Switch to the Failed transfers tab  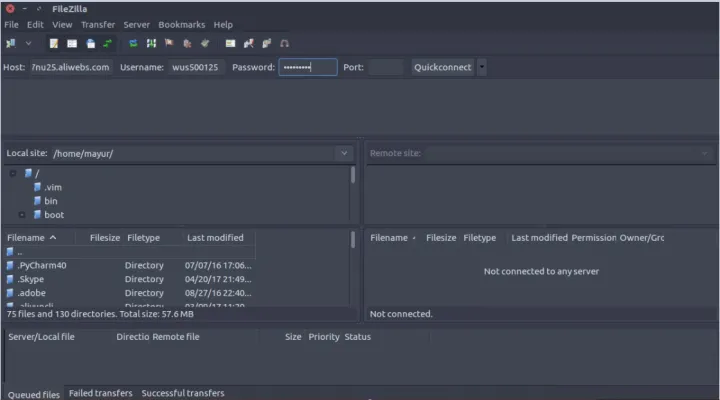(101, 393)
